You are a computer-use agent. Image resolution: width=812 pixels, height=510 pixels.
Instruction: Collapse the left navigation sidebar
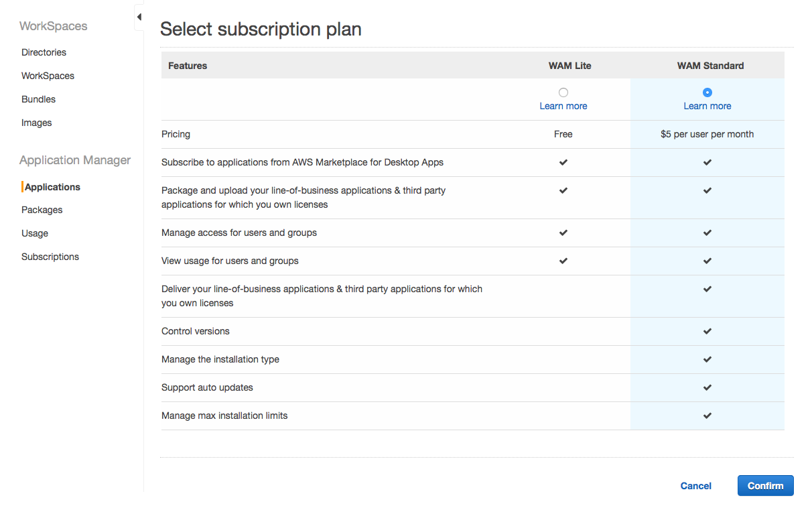(x=139, y=16)
